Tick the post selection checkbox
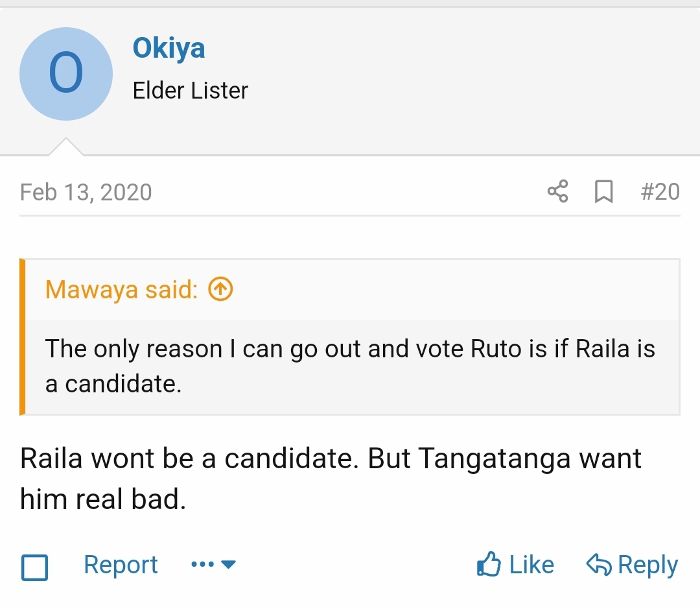Screen dimensions: 700x607 pos(34,567)
